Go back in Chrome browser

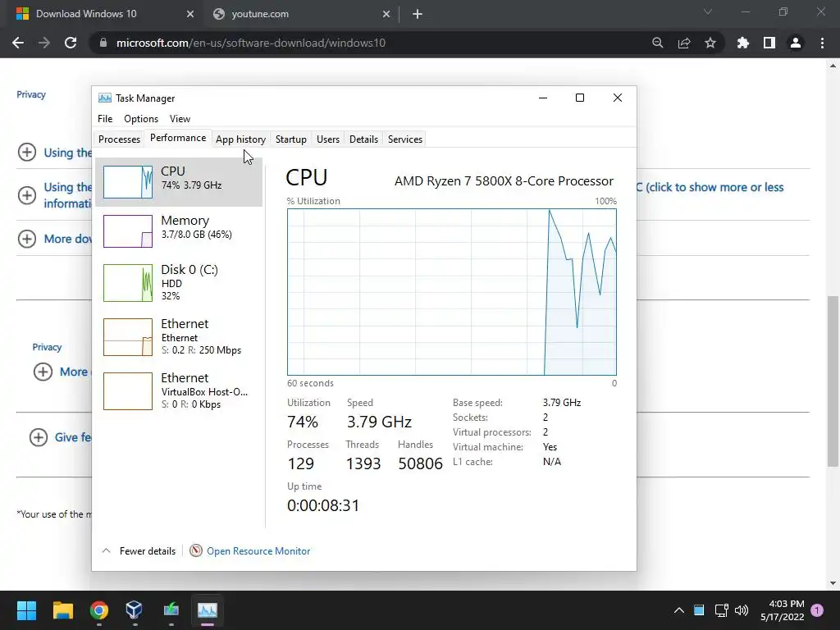pos(18,43)
